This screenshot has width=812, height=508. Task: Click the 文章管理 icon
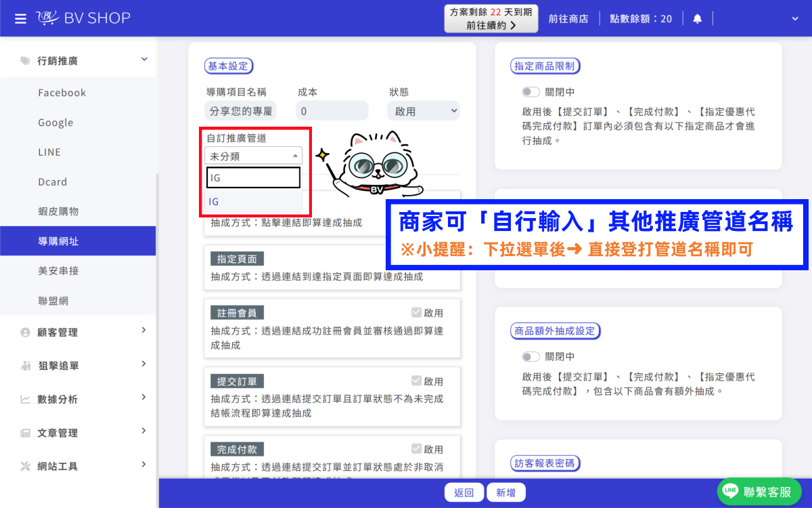26,432
